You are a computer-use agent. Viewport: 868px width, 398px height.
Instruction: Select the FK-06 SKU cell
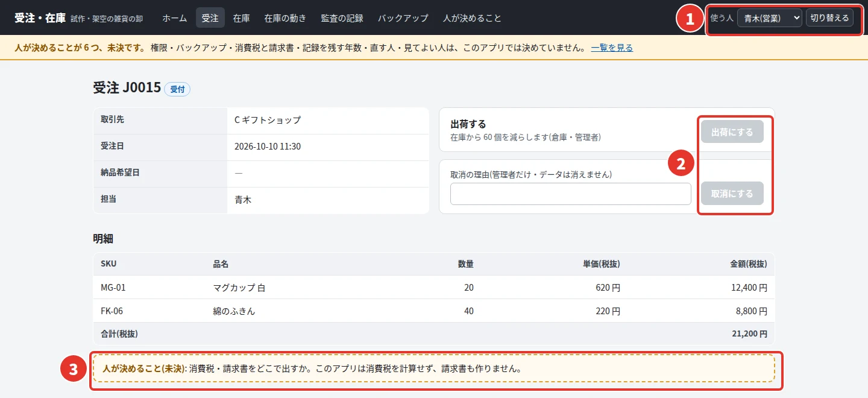point(113,311)
